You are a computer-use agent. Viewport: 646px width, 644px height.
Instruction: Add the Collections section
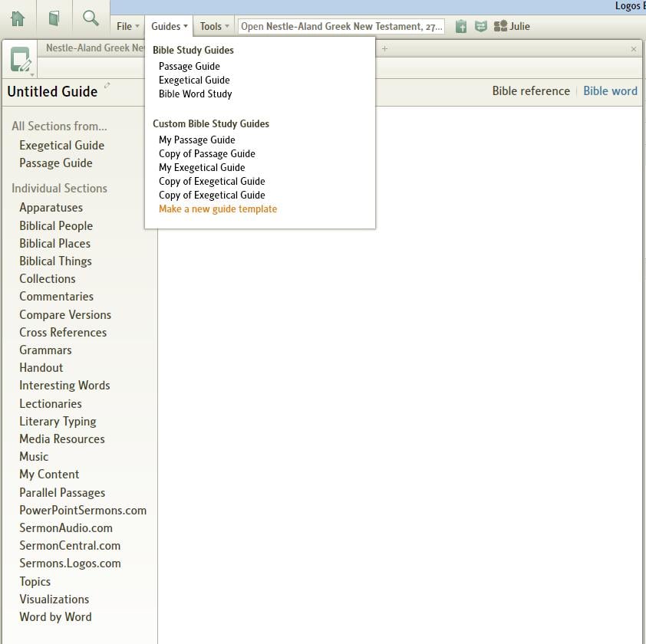pos(47,279)
